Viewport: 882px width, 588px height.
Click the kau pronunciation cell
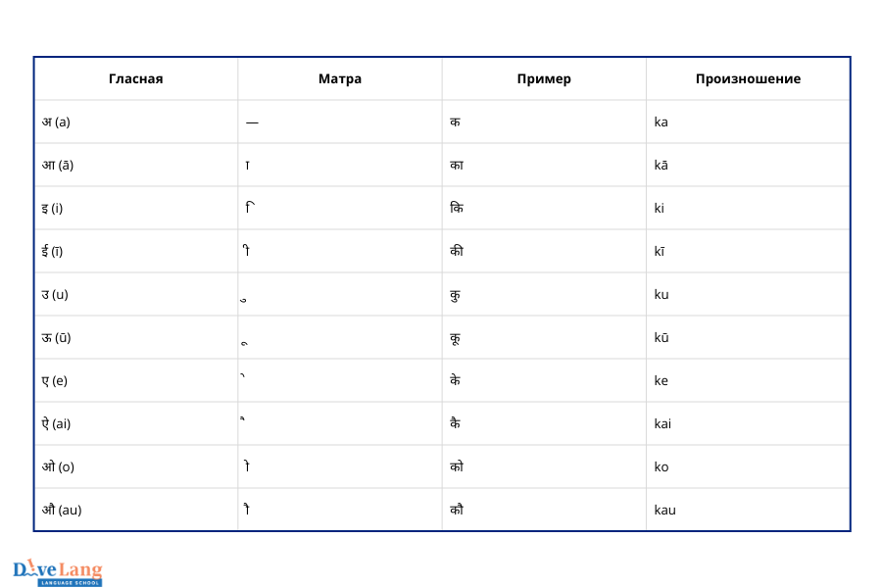748,510
